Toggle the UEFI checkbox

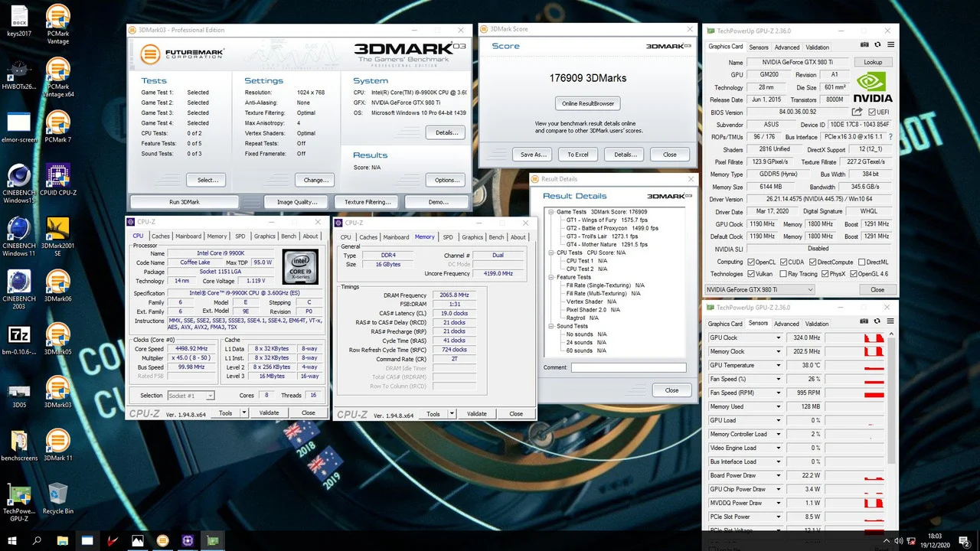point(871,112)
